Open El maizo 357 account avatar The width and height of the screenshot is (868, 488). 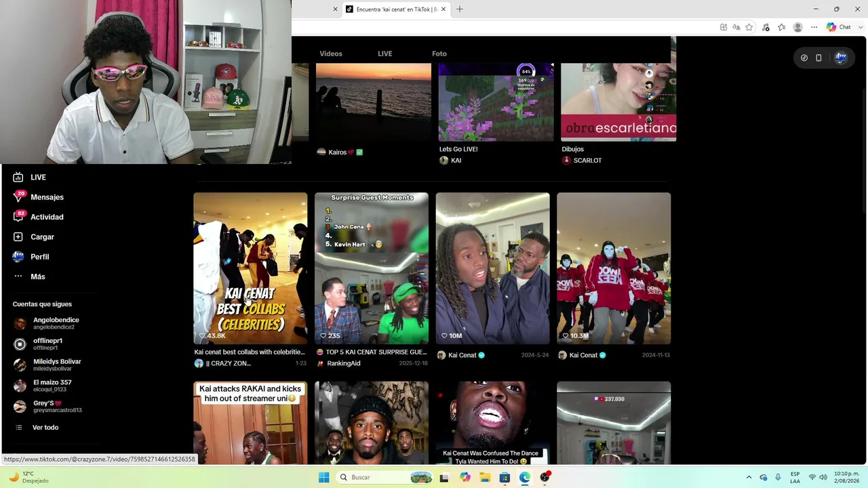pyautogui.click(x=20, y=386)
